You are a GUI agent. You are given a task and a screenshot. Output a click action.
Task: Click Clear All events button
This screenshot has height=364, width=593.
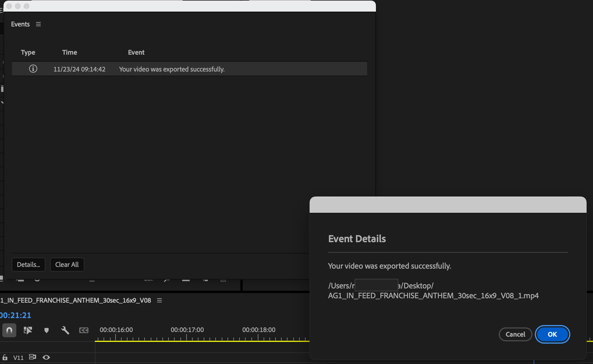[x=67, y=265]
